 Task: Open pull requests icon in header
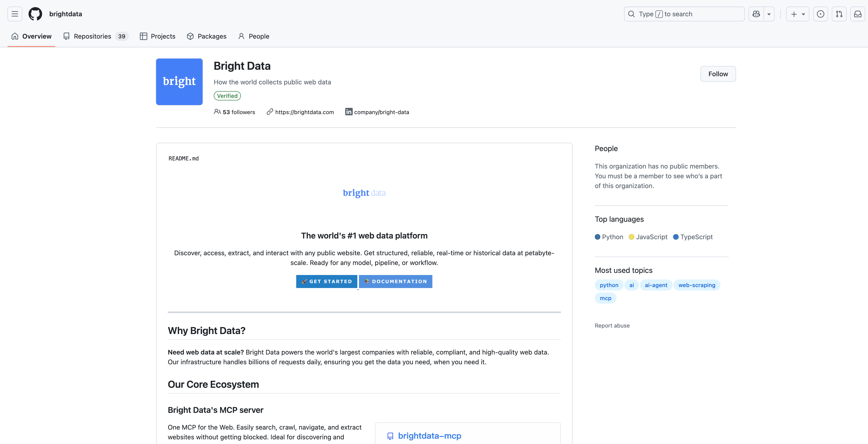[839, 14]
